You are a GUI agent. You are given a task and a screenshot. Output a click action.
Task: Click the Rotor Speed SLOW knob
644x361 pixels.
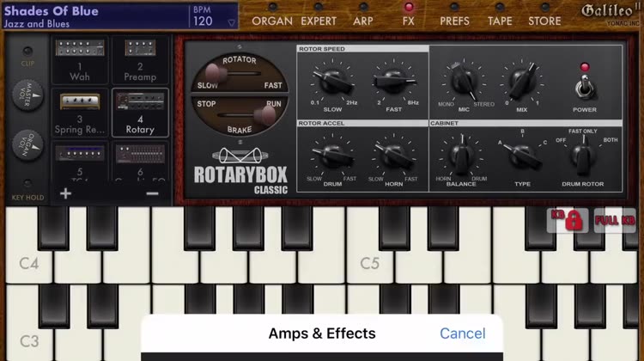(332, 82)
